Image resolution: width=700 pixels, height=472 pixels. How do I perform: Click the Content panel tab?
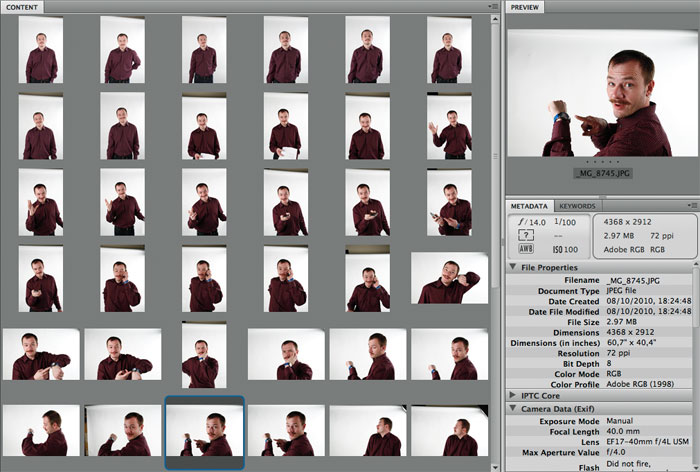pos(21,6)
